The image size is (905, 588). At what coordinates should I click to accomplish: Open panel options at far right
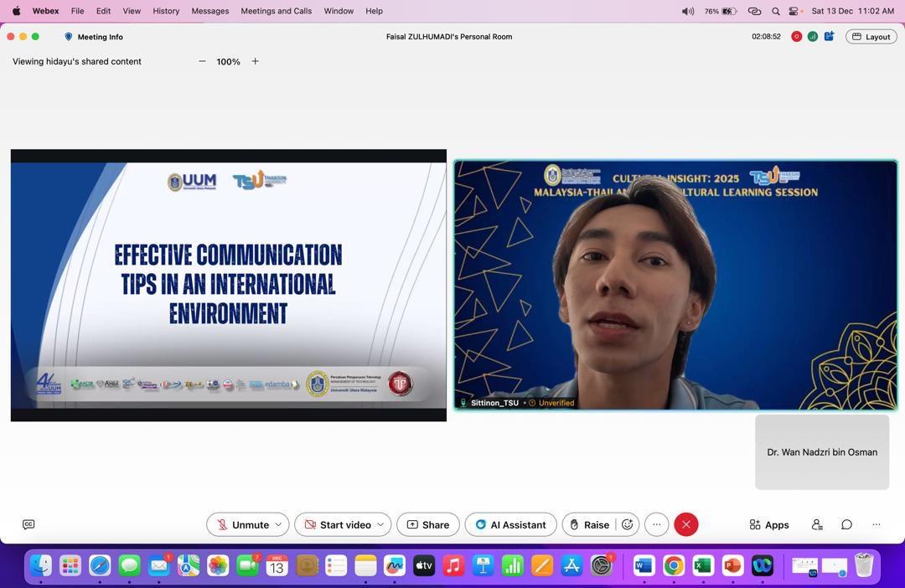click(x=876, y=524)
